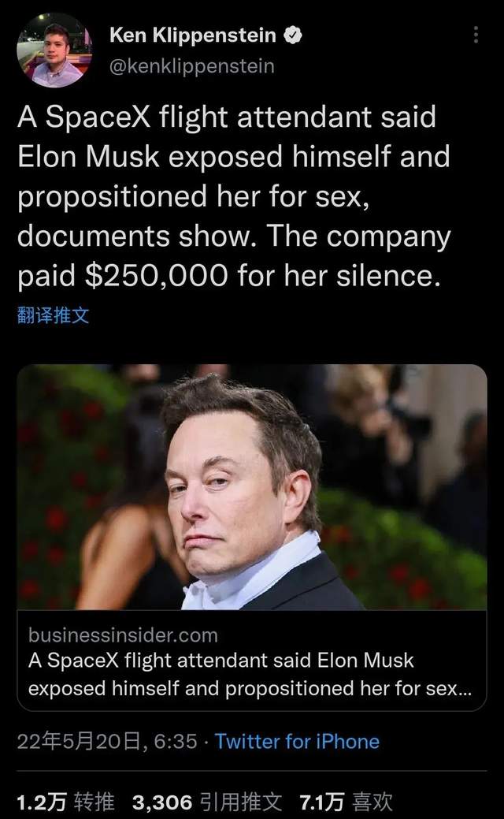
Task: Open Ken Klippenstein display name
Action: 192,35
